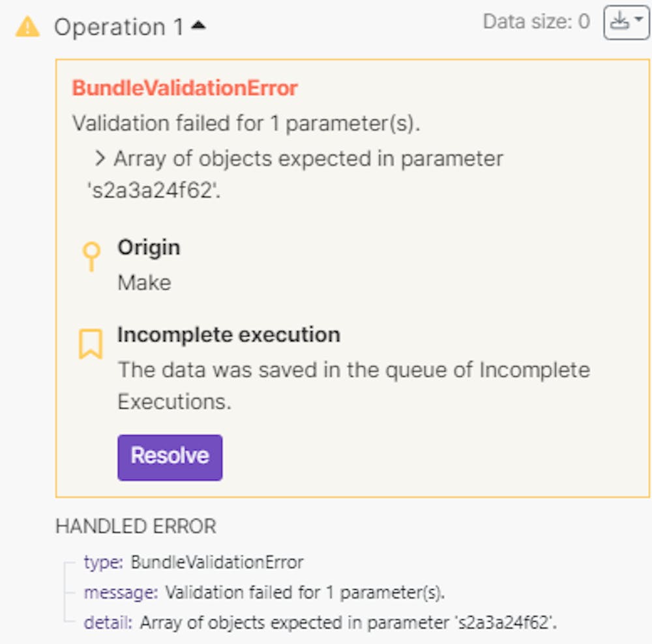Screen dimensions: 652x644
Task: Click the HANDLED ERROR heading
Action: pos(136,527)
